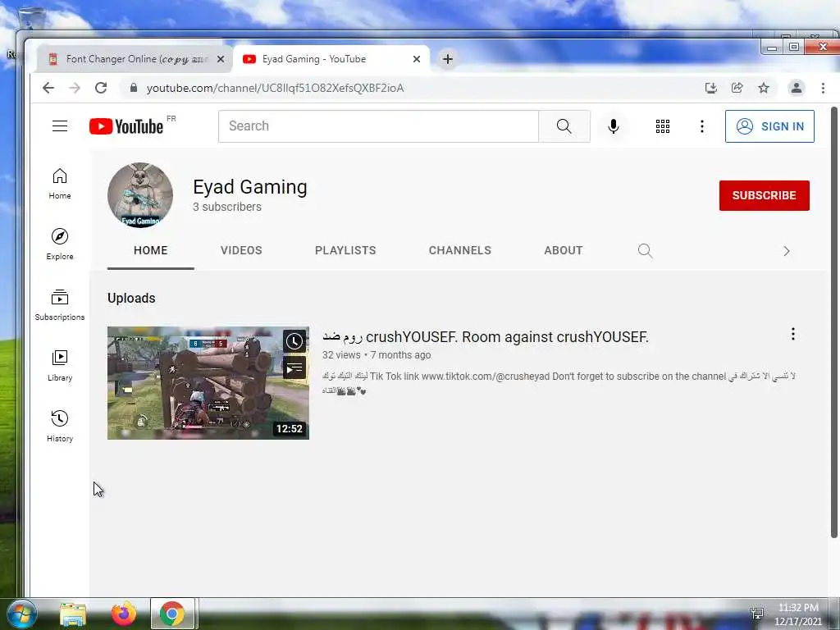Select the Eyad Gaming - YouTube browser tab
Image resolution: width=840 pixels, height=630 pixels.
coord(330,59)
